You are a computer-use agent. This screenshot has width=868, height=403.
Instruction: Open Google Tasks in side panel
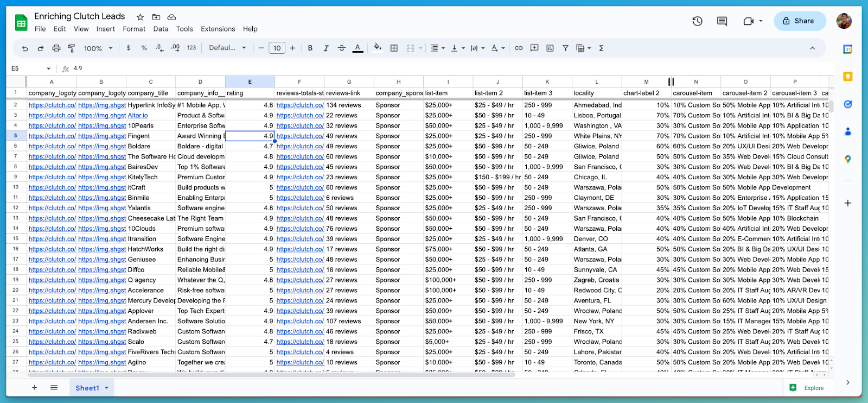(848, 104)
